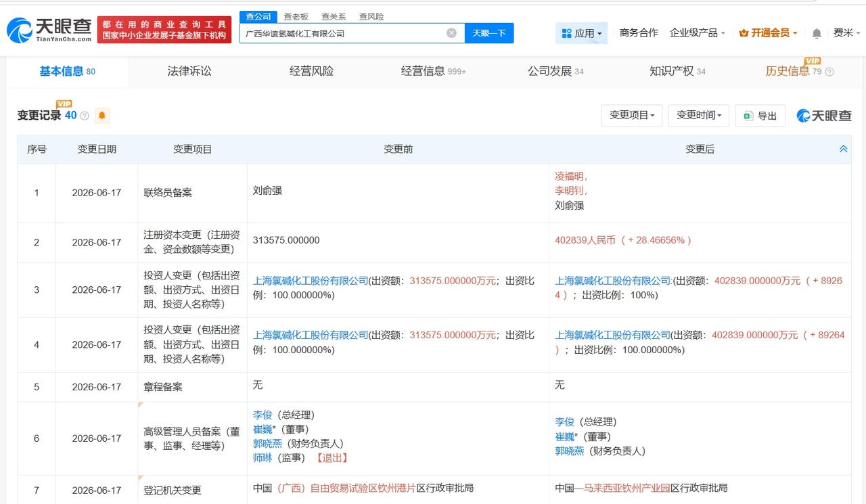
Task: Click the 天眼一下 search button
Action: 489,33
